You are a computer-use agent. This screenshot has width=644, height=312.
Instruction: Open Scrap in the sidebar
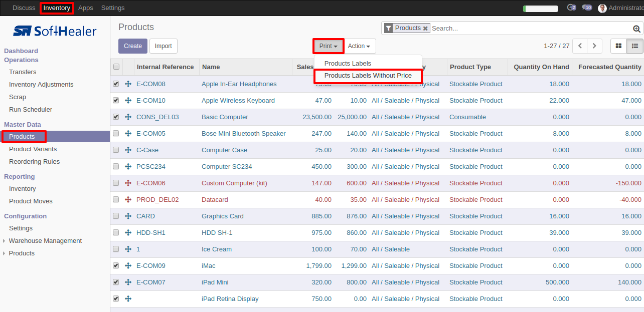tap(18, 97)
